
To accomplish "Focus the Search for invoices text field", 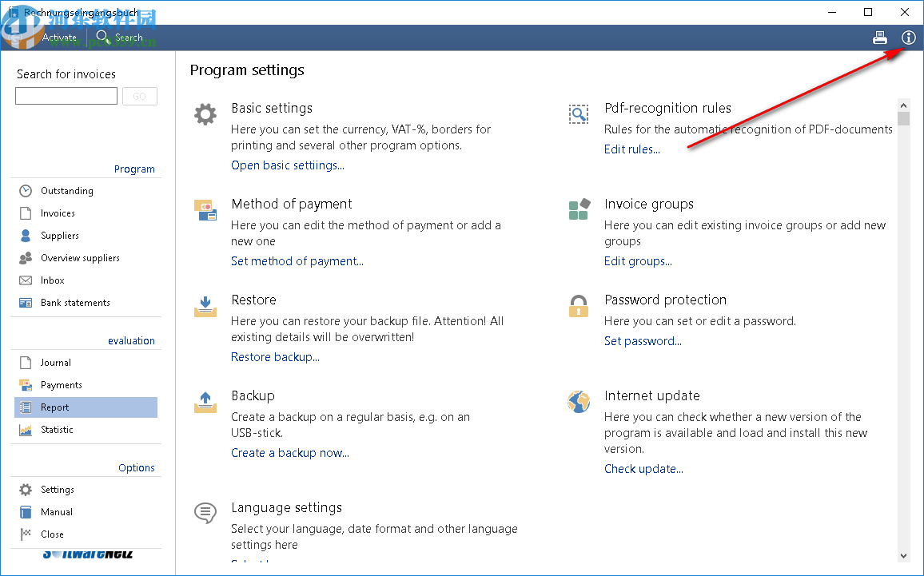I will tap(66, 97).
